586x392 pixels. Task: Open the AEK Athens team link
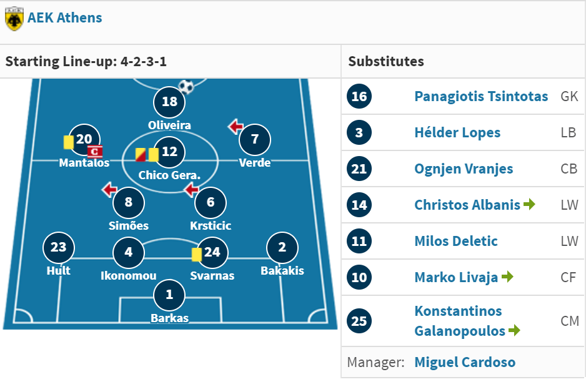pyautogui.click(x=64, y=17)
